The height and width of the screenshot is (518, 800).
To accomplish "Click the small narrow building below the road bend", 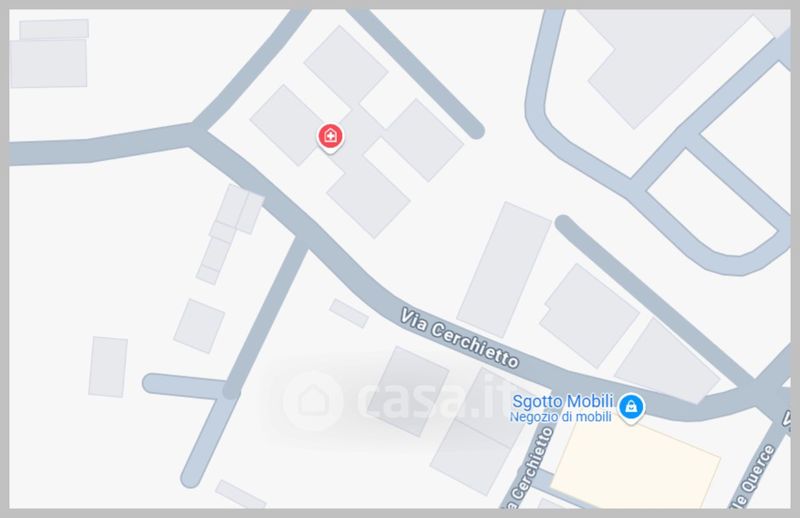I will (x=348, y=313).
